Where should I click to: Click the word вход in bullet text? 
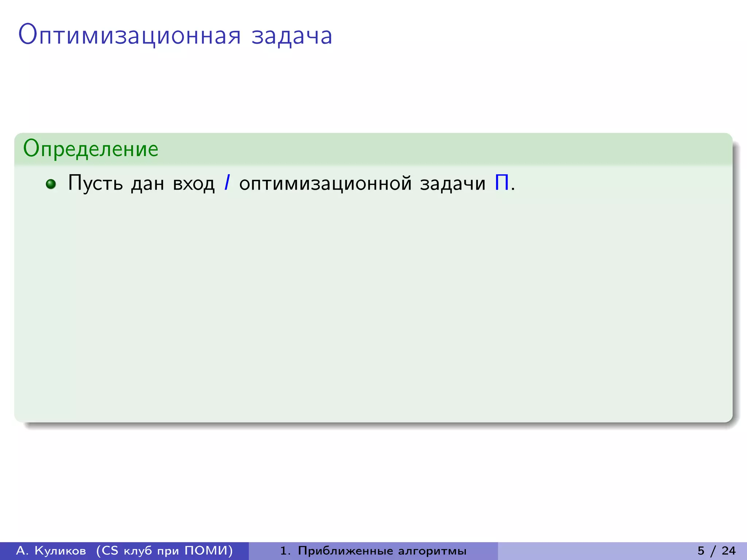[x=194, y=184]
